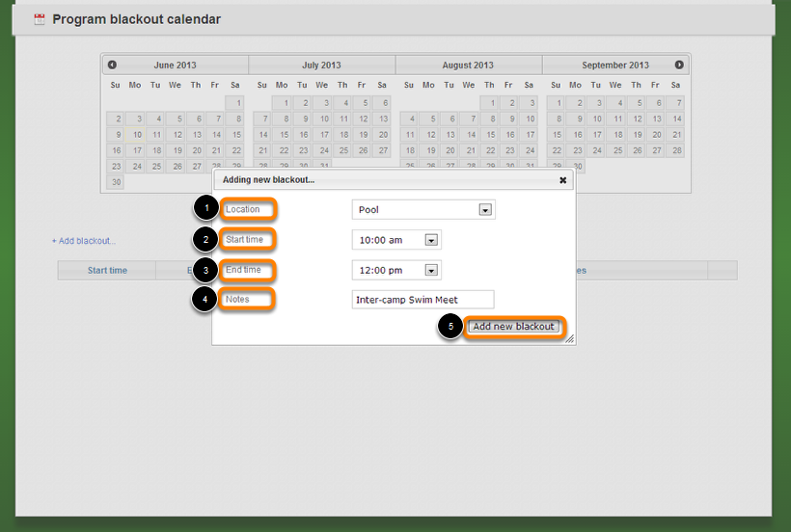Click the + Add blackout... link
Image resolution: width=791 pixels, height=532 pixels.
(x=84, y=241)
